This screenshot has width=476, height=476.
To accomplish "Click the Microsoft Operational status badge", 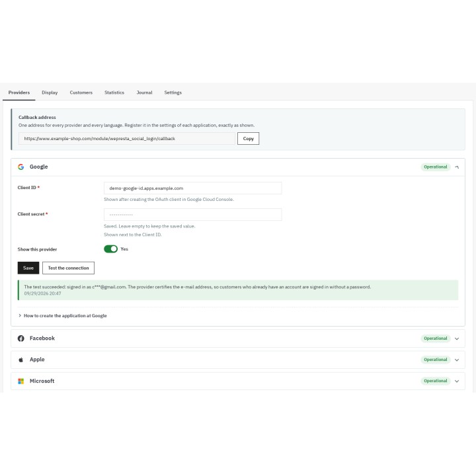I will click(435, 381).
